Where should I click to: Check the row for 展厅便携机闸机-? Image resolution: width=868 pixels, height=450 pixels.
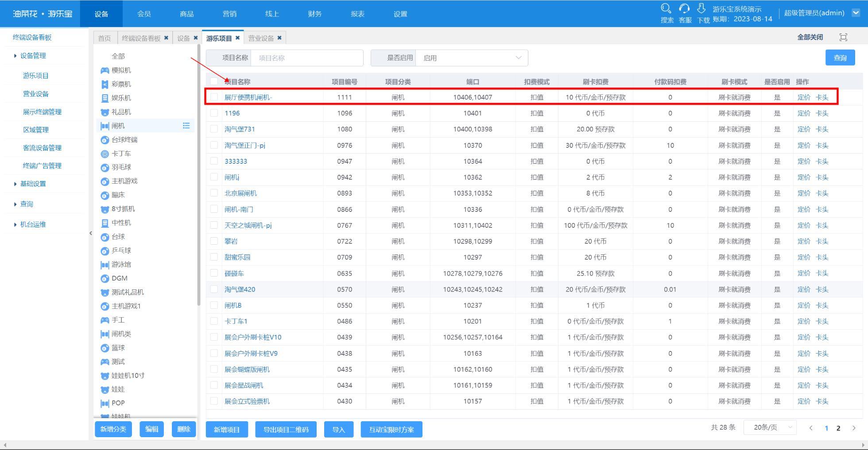pyautogui.click(x=214, y=97)
